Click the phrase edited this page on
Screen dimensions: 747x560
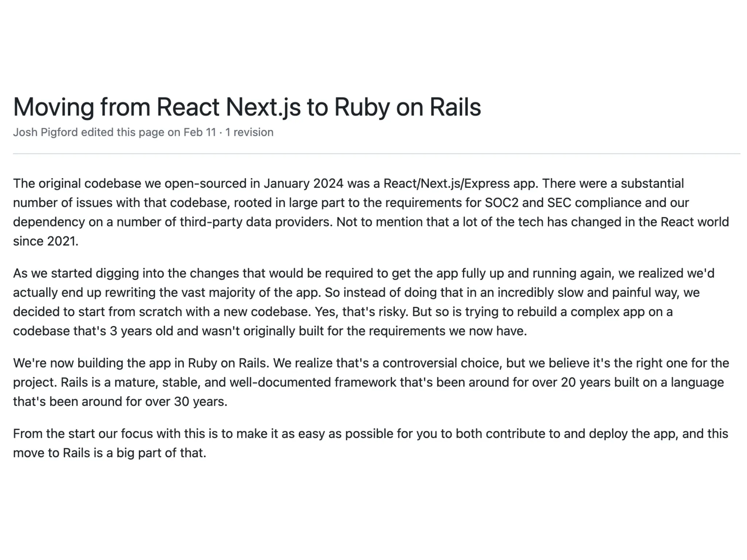tap(131, 132)
